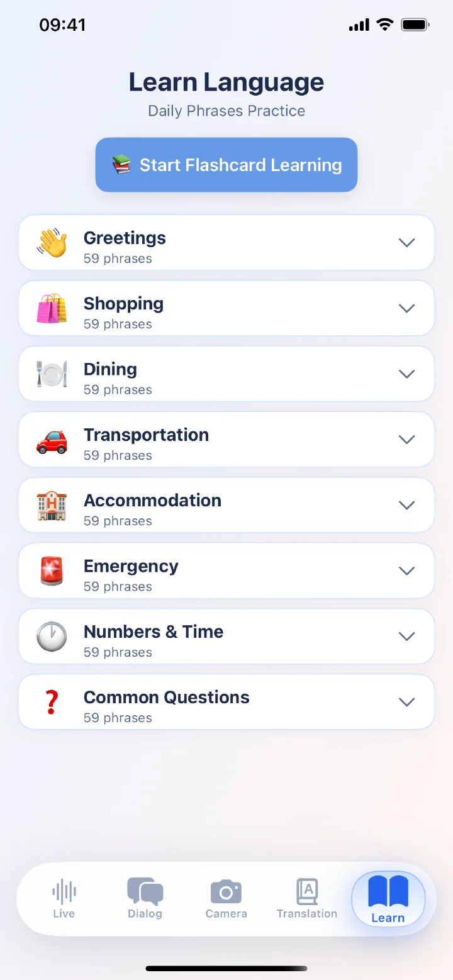This screenshot has width=453, height=980.
Task: Select the Learn tab
Action: (x=388, y=899)
